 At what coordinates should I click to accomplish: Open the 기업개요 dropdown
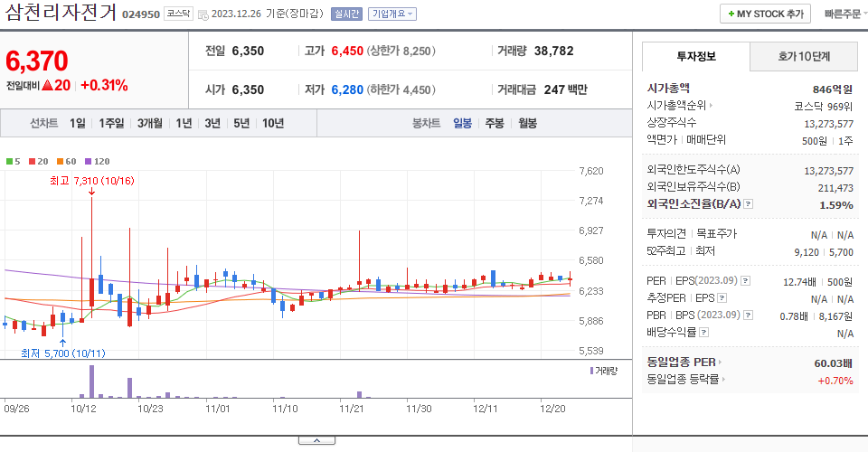tap(392, 14)
